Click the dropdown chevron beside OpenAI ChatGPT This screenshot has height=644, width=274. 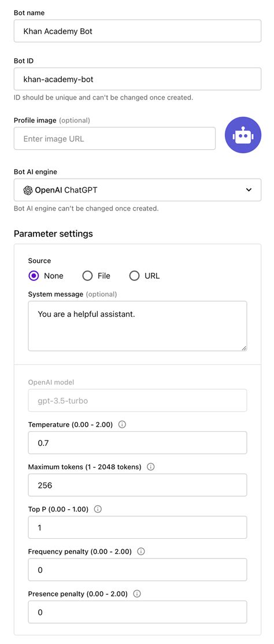[x=248, y=190]
